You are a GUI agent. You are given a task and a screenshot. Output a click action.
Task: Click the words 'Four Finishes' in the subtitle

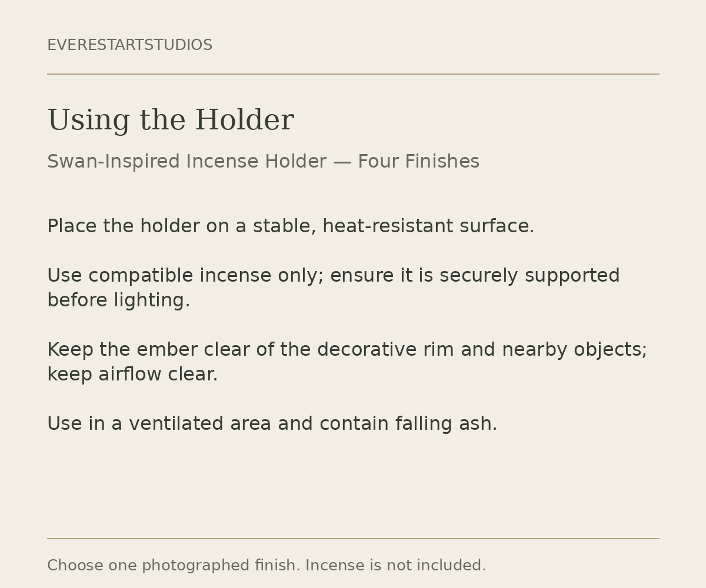tap(418, 162)
